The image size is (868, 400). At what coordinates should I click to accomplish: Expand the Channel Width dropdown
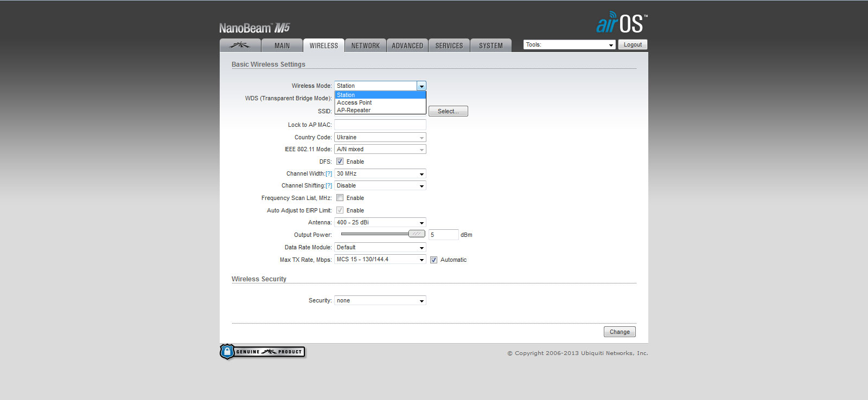[380, 174]
